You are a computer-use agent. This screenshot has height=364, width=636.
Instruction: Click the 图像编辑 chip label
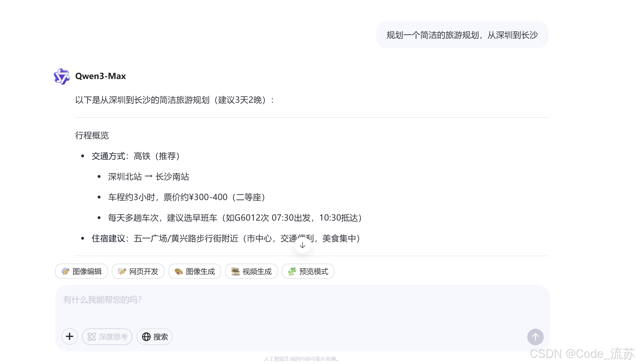pyautogui.click(x=87, y=271)
